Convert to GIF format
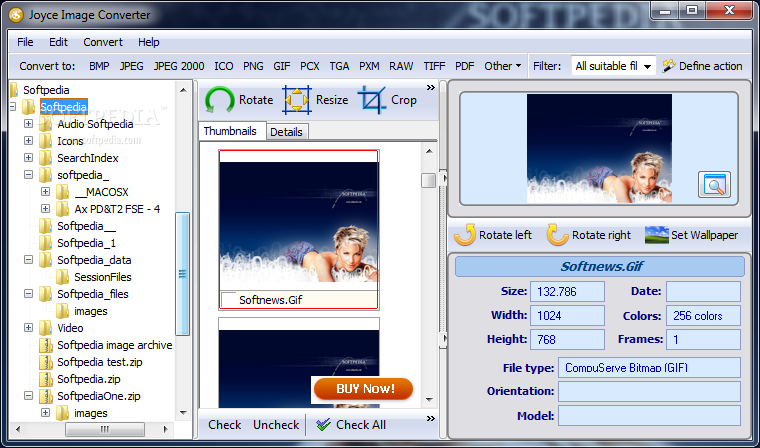This screenshot has width=760, height=448. [282, 66]
